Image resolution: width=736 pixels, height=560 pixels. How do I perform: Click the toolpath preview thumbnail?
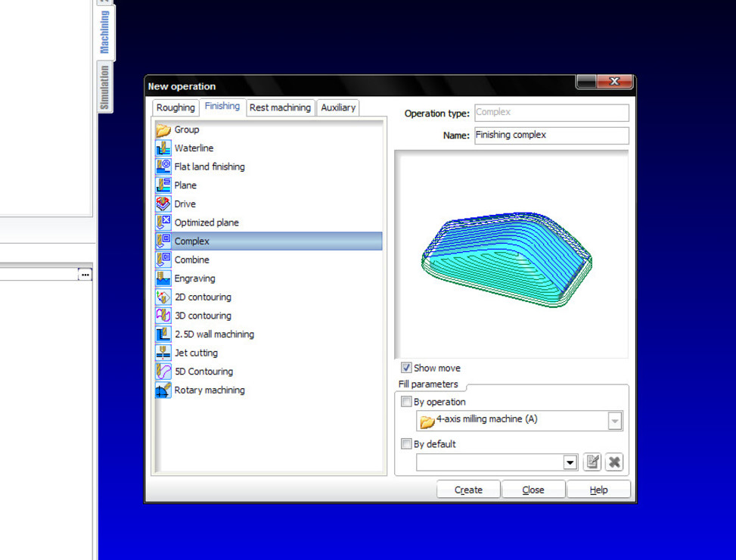click(511, 255)
